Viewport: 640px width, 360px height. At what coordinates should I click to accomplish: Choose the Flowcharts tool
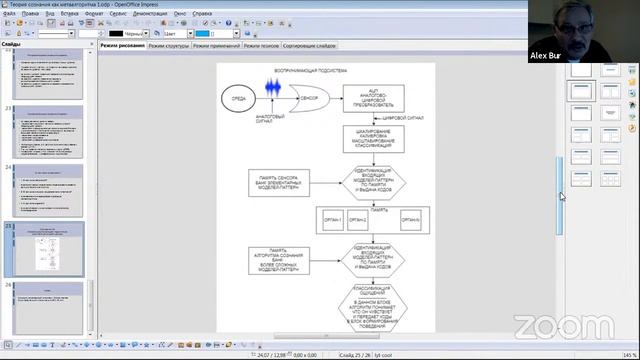click(x=122, y=345)
